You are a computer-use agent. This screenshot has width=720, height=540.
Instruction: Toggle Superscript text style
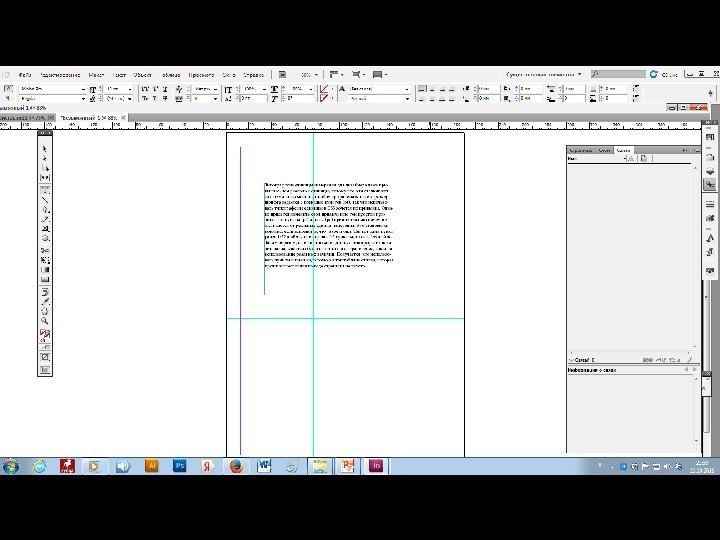(155, 89)
